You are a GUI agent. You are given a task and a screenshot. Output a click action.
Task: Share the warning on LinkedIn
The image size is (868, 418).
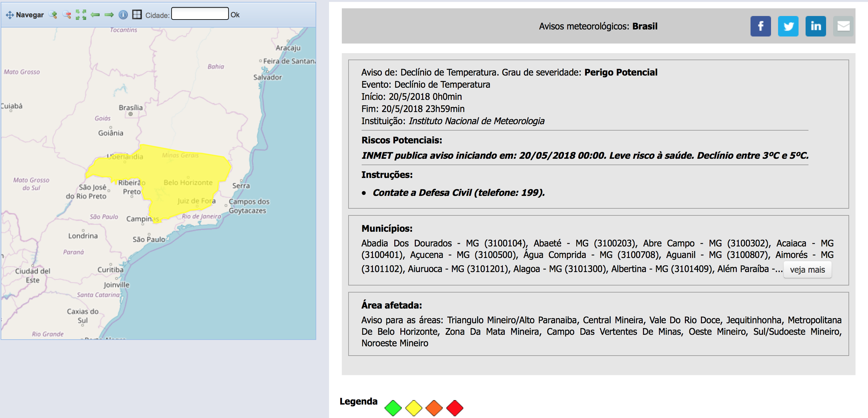(x=816, y=26)
